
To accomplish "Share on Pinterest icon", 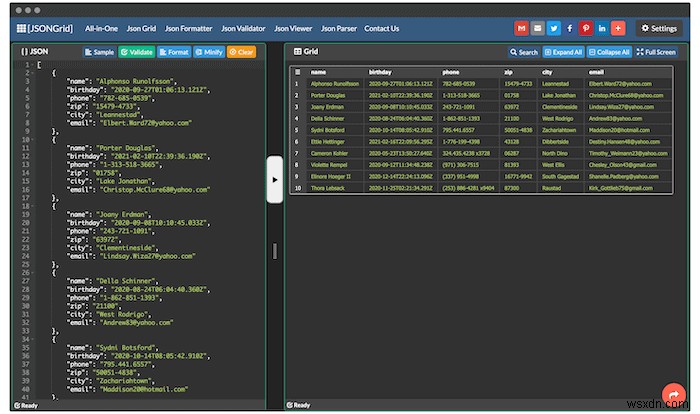I will [586, 28].
